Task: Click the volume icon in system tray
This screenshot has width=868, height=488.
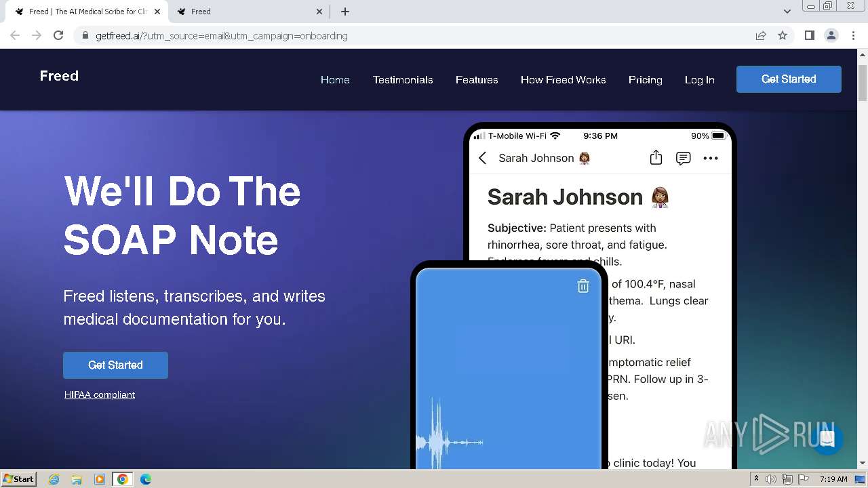Action: (771, 479)
